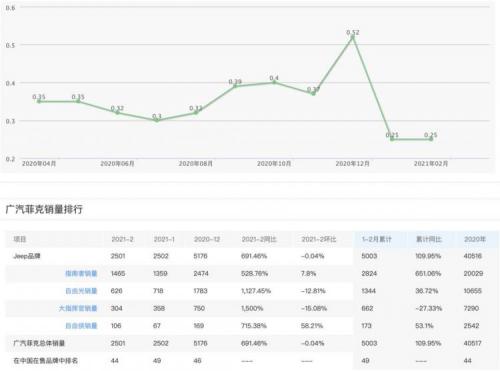Select the 0.35 point above 2020年04月
The width and height of the screenshot is (500, 371).
click(39, 101)
